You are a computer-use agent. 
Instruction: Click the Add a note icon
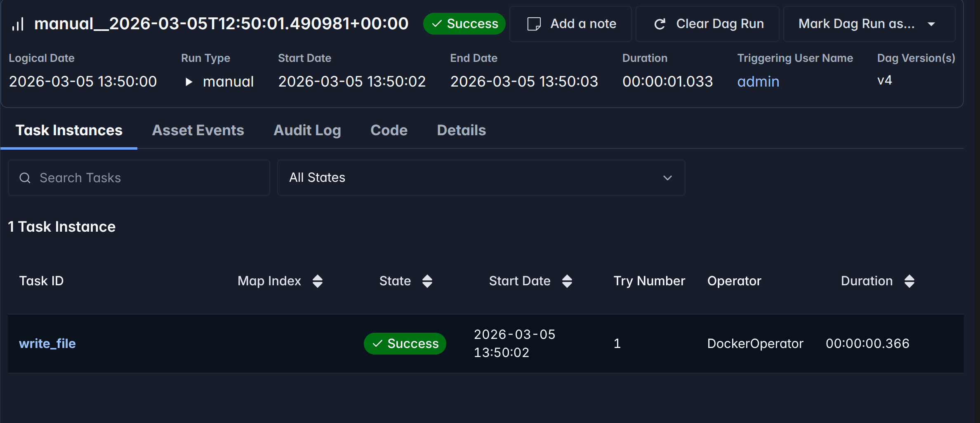pos(534,24)
